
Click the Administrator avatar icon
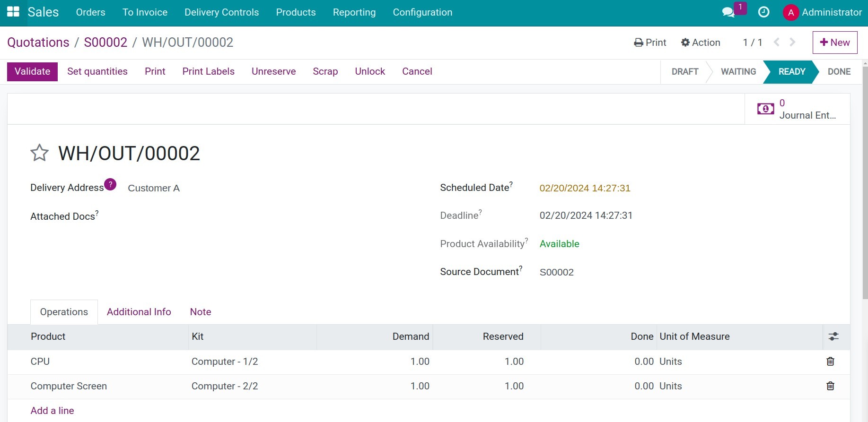coord(790,13)
